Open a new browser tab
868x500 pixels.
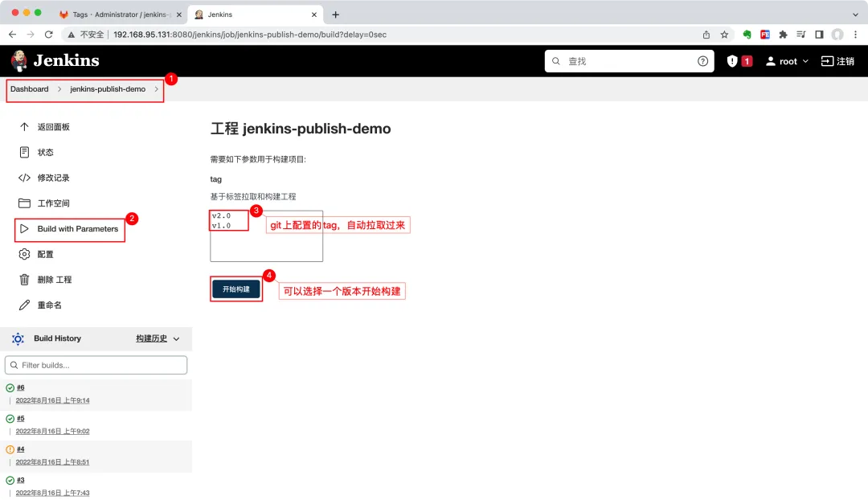(x=335, y=15)
